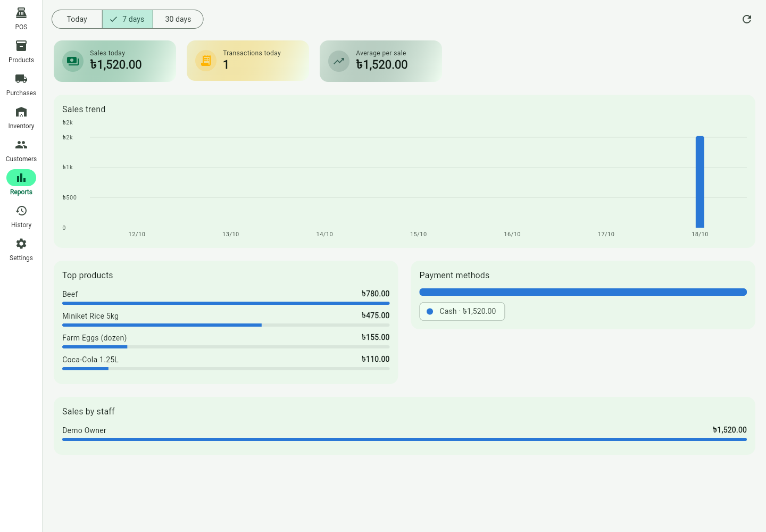Viewport: 766px width, 532px height.
Task: Click the 18/10 sales bar
Action: click(x=700, y=182)
